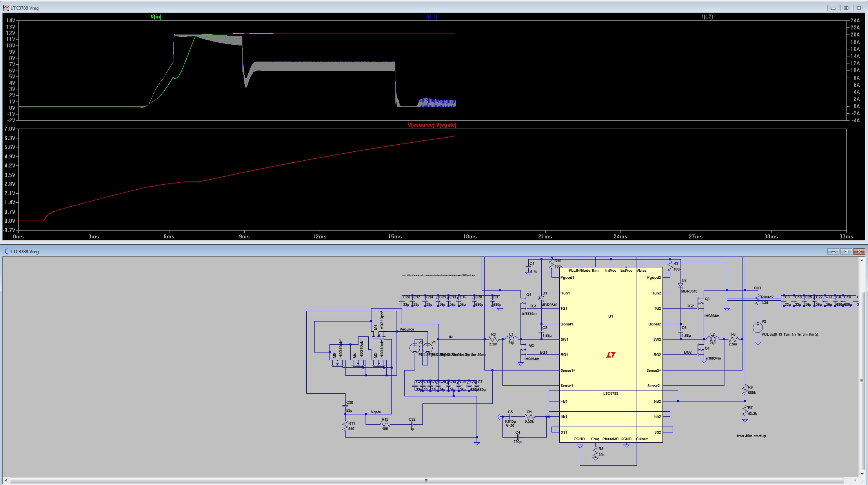Select the Q3 MOSFET symbol
This screenshot has height=485, width=868.
[701, 303]
